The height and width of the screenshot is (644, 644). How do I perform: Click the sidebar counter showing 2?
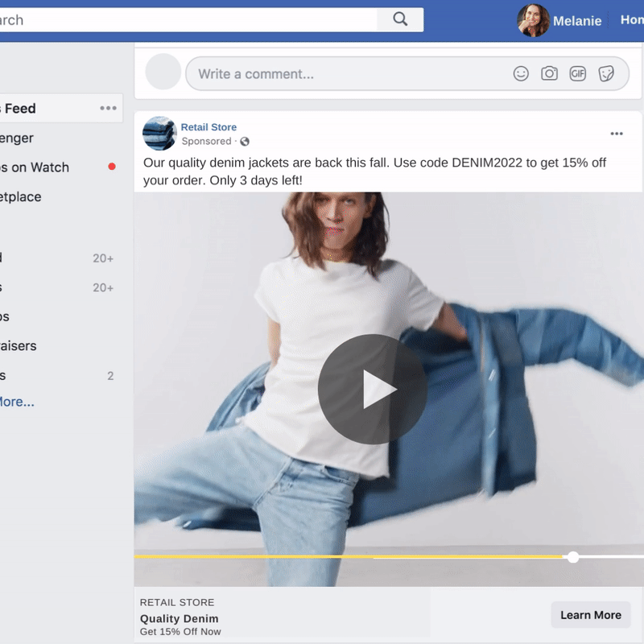(110, 376)
